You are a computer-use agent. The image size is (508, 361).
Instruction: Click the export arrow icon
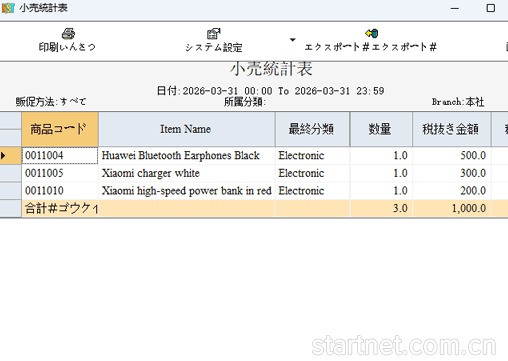[x=371, y=33]
